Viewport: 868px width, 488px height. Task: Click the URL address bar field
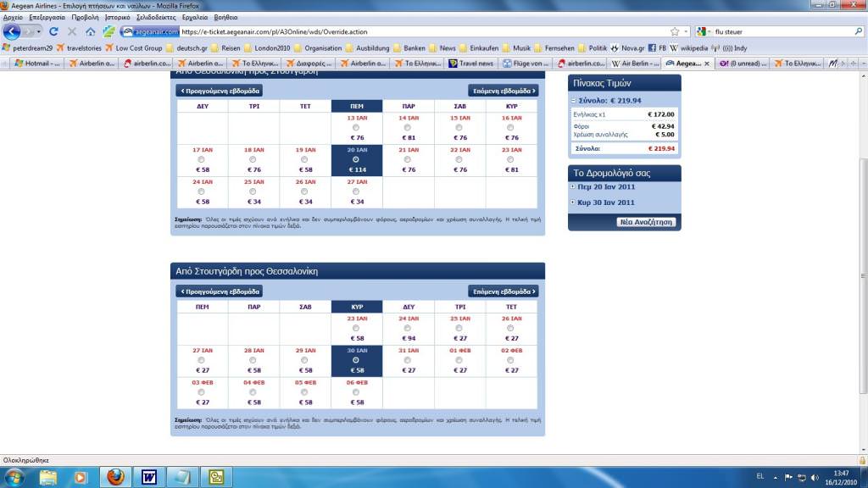point(424,31)
